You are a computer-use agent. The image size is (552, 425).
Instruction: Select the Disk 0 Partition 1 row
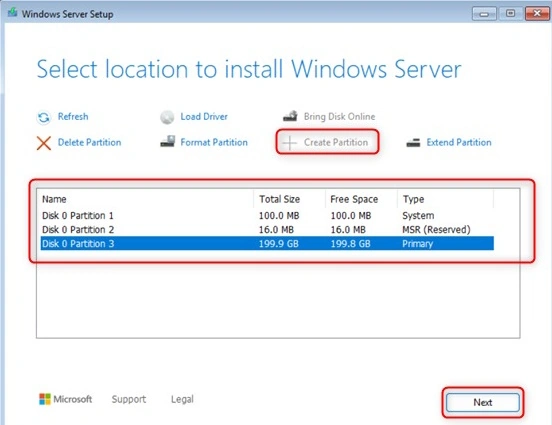point(267,215)
